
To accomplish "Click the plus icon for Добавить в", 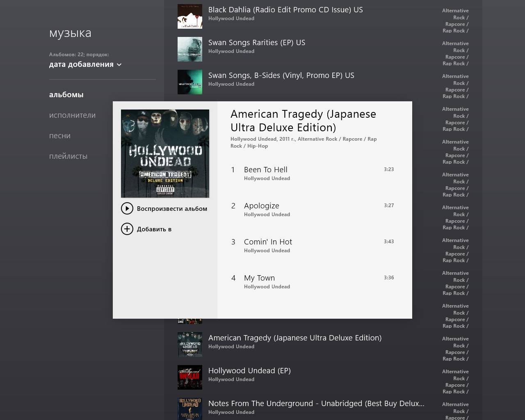I will pos(127,229).
